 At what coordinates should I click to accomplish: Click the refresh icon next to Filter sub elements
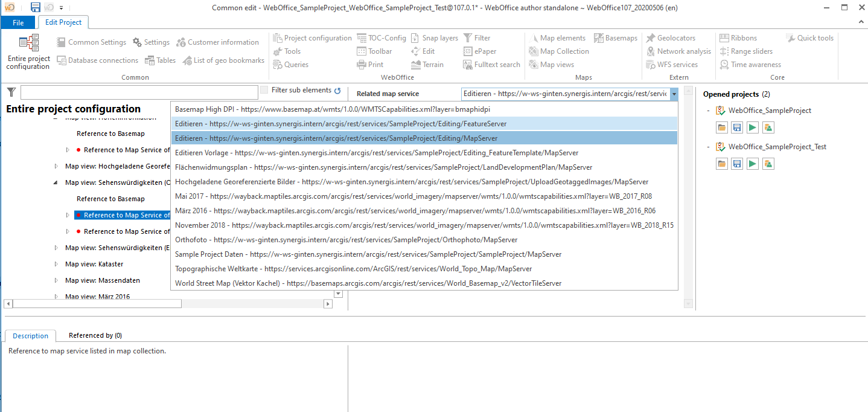click(x=337, y=89)
